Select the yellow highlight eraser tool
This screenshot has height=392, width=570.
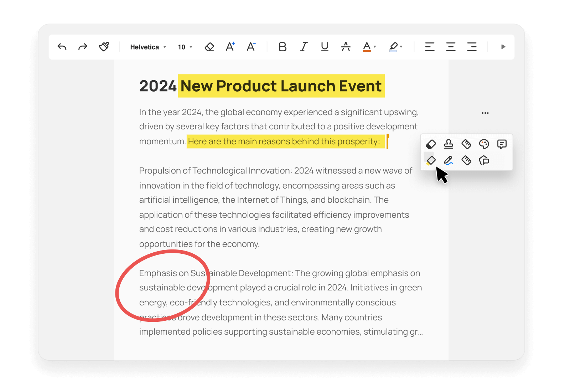tap(431, 160)
